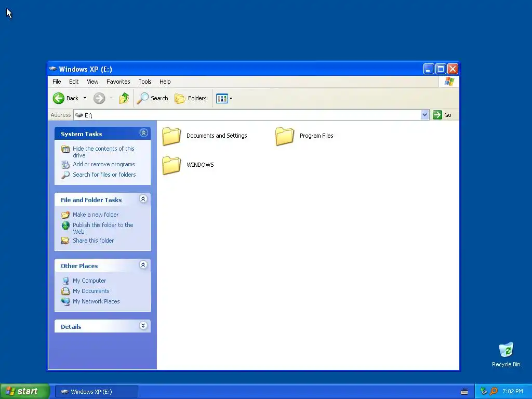
Task: Click the greyed Forward arrow icon
Action: [99, 98]
